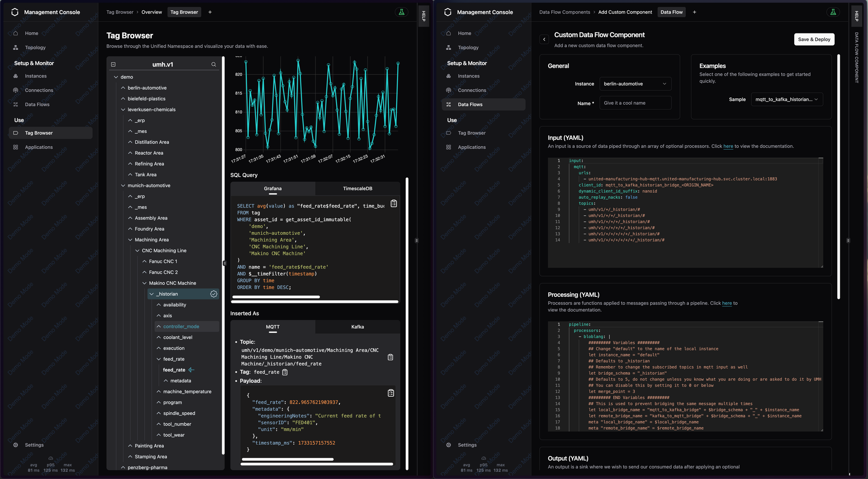Click the collapse-all icon beside umh.v1

113,65
